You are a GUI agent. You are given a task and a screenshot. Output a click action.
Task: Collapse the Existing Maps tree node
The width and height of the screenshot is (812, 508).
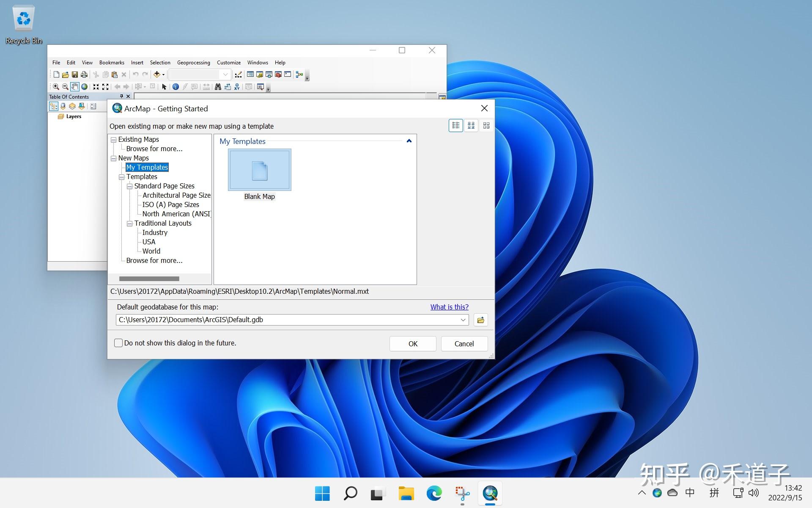[114, 140]
